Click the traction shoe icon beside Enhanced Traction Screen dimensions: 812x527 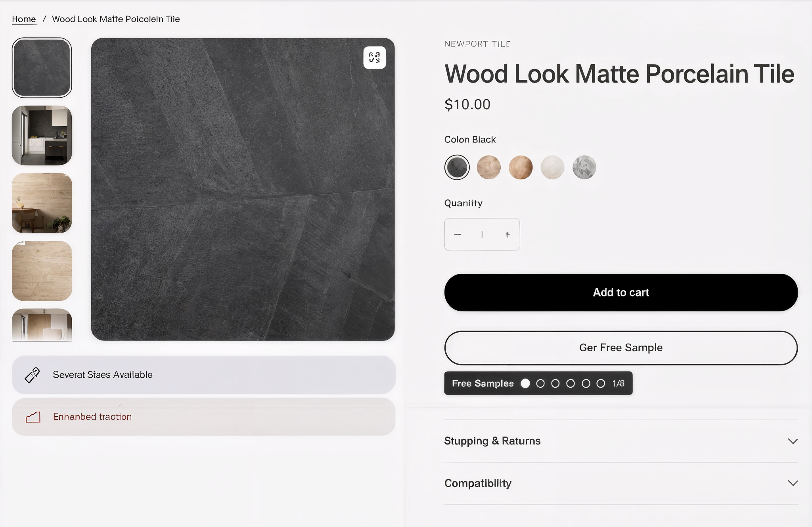[34, 417]
